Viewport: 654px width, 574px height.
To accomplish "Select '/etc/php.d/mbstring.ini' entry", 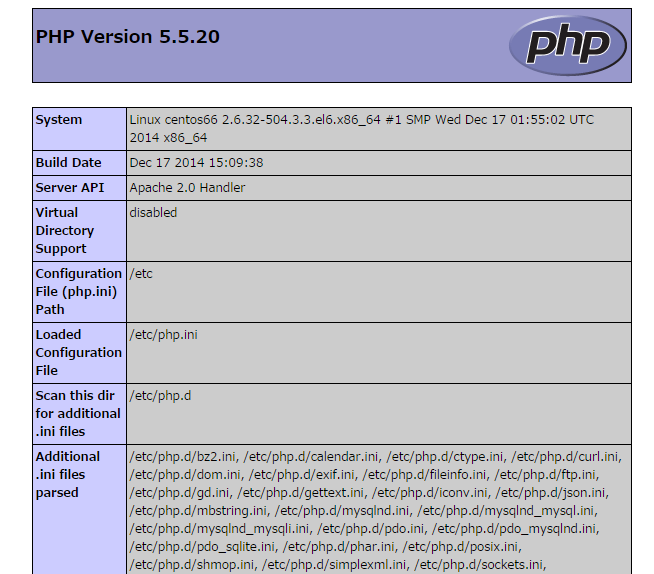I will (x=198, y=511).
